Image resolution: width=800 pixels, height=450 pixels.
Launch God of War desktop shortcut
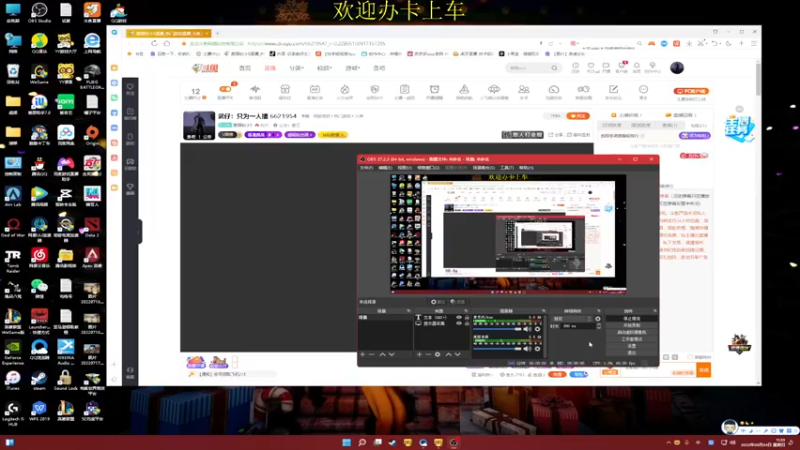click(13, 227)
